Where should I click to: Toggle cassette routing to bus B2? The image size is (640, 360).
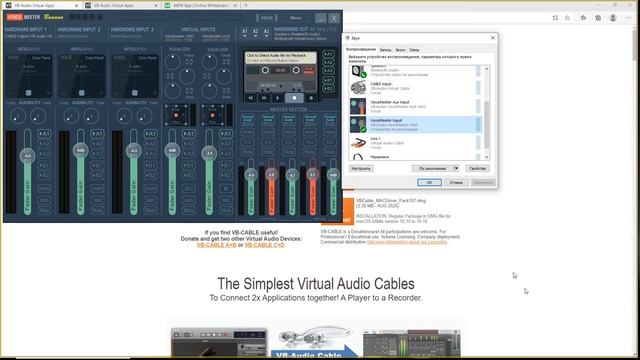click(328, 88)
